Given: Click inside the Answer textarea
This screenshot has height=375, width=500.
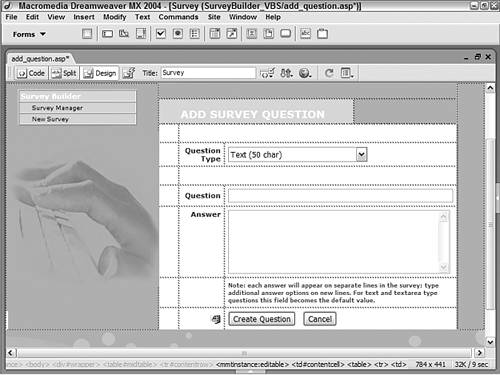Looking at the screenshot, I should [339, 242].
